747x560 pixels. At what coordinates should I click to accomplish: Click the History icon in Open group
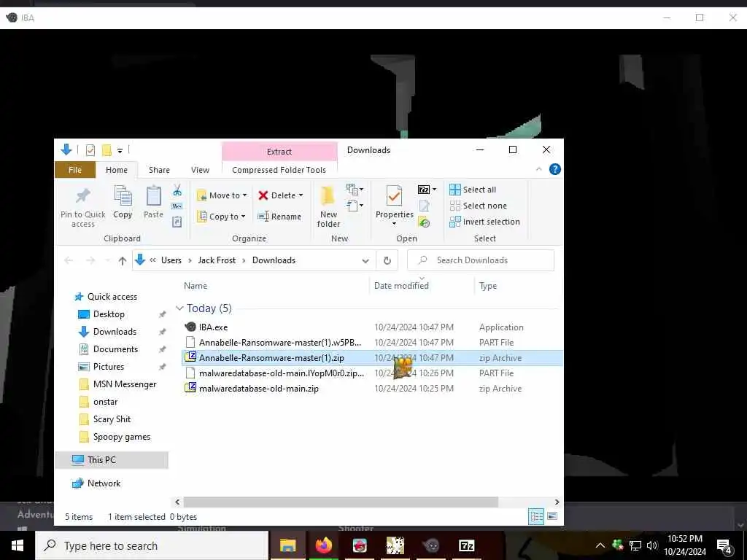tap(424, 222)
